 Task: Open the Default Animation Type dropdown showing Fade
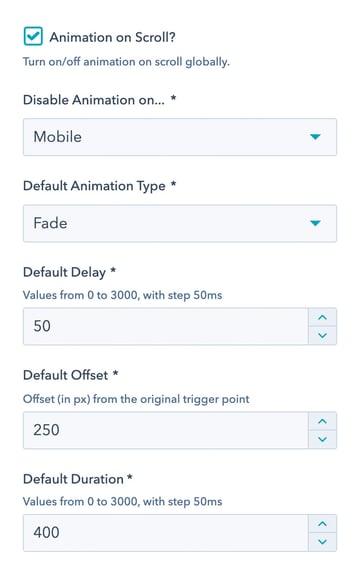(180, 223)
